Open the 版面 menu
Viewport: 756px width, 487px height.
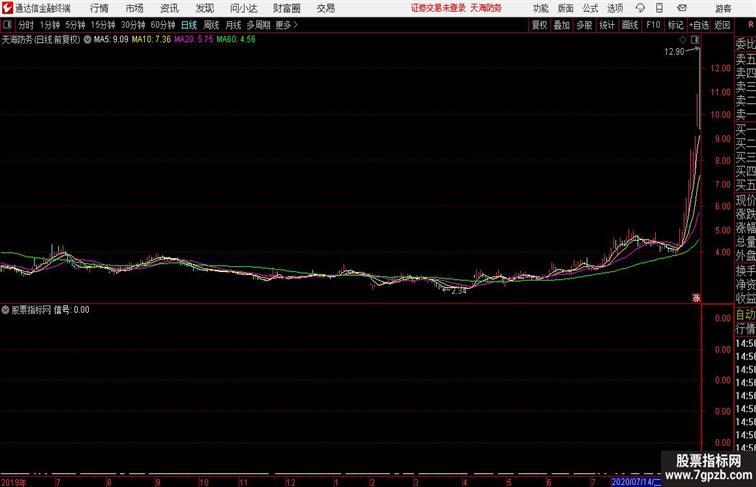coord(566,8)
